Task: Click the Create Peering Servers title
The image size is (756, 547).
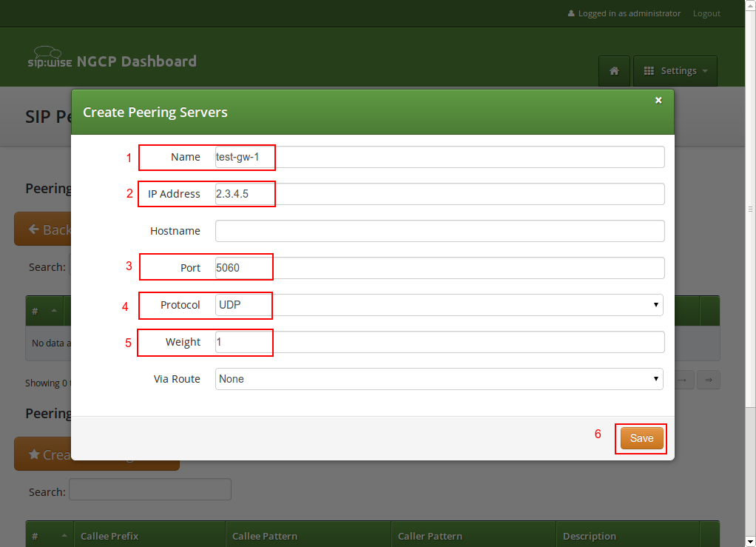Action: tap(155, 113)
